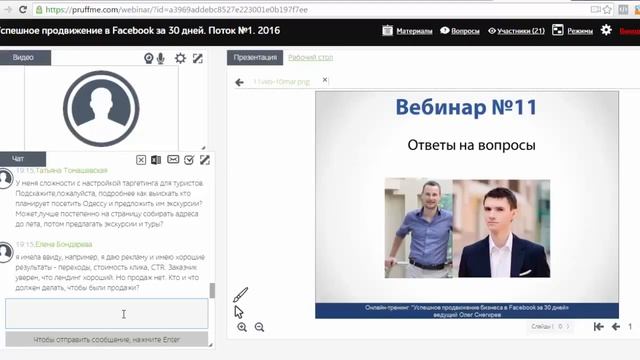Open the Режимы layout menu
Image resolution: width=640 pixels, height=360 pixels.
coord(580,31)
